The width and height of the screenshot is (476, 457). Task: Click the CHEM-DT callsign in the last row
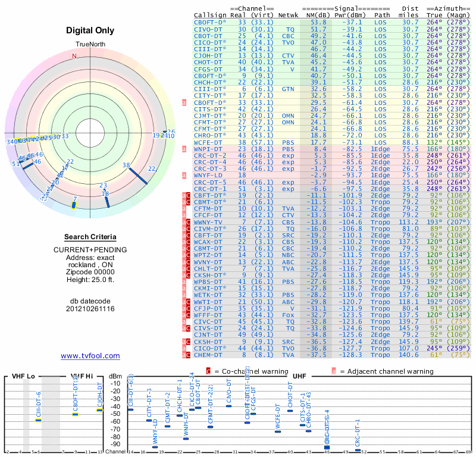[209, 355]
